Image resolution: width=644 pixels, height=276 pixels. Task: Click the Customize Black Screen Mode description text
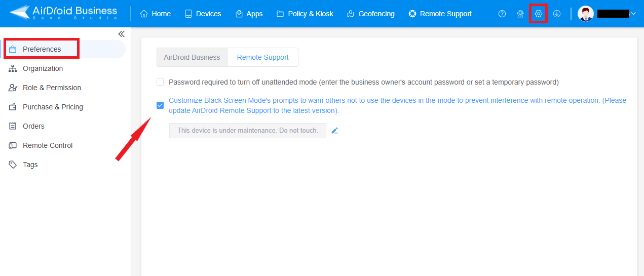click(397, 105)
